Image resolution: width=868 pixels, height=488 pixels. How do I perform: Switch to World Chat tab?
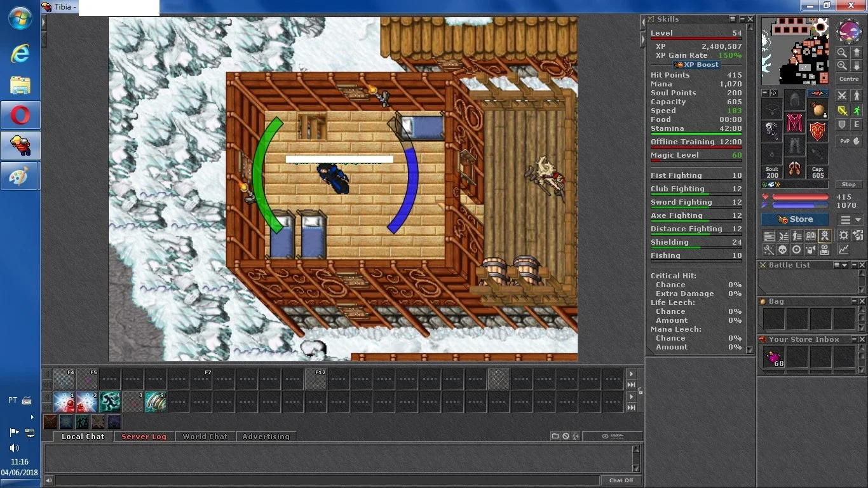(x=205, y=437)
